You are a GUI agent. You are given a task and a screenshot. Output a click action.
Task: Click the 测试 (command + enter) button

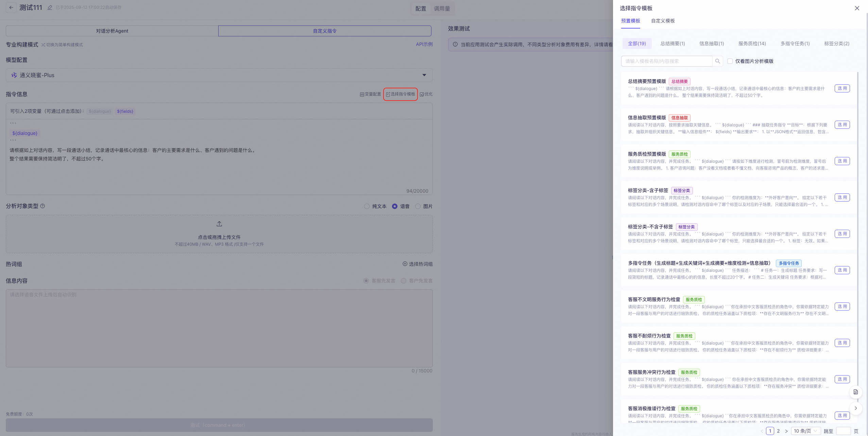[219, 425]
